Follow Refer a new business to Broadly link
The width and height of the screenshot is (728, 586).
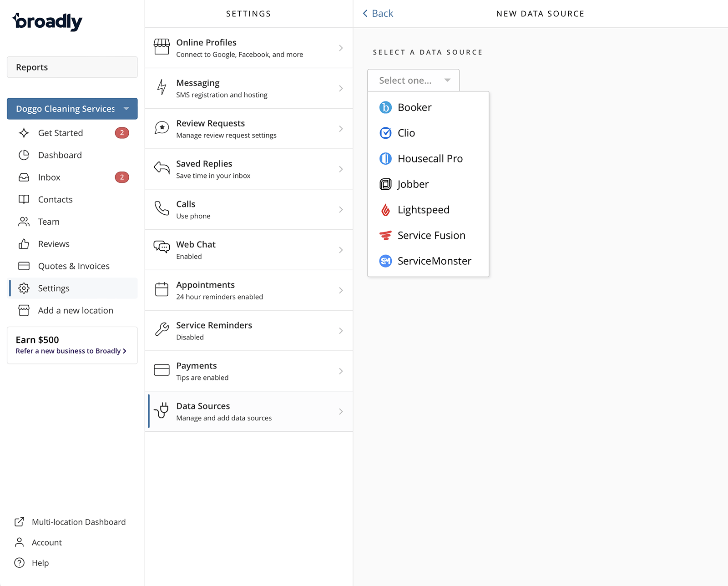pos(71,351)
